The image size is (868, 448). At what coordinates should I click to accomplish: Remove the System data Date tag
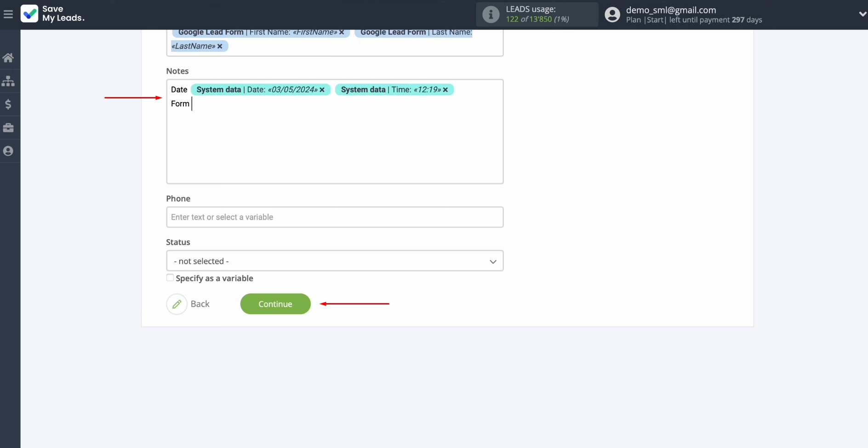[x=322, y=90]
